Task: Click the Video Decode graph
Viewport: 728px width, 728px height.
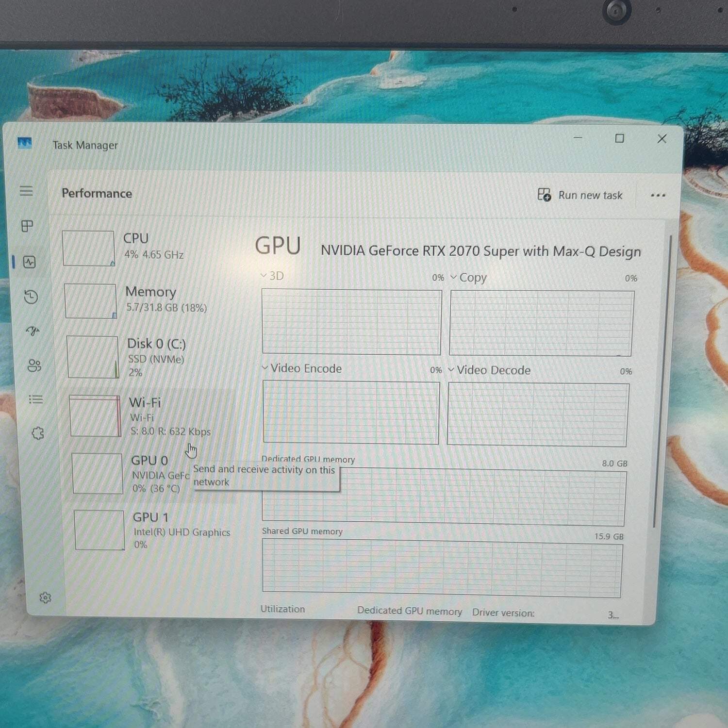Action: pyautogui.click(x=538, y=415)
